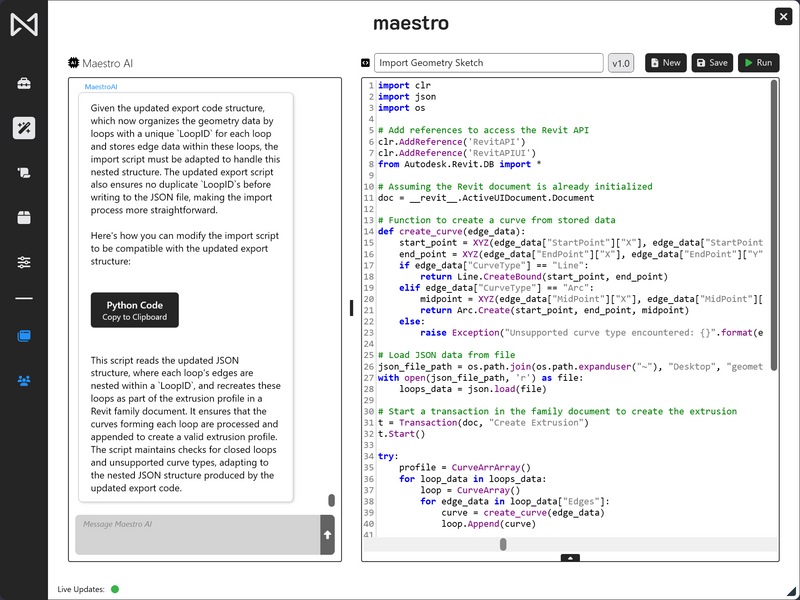Screen dimensions: 800x600
Task: Send message with the up-arrow button
Action: (x=327, y=535)
